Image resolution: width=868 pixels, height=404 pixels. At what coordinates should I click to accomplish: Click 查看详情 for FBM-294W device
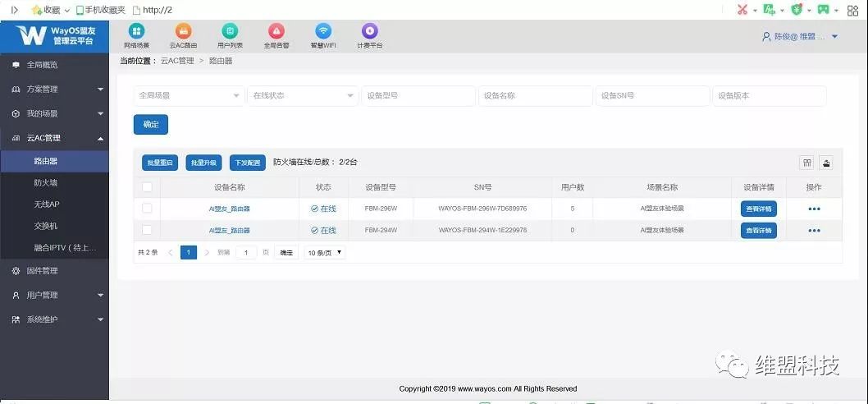coord(759,231)
